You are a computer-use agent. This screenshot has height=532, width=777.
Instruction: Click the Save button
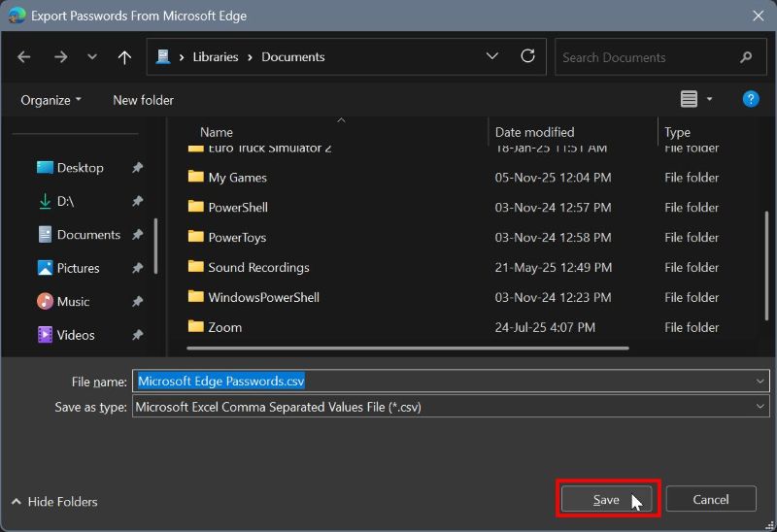pos(606,499)
